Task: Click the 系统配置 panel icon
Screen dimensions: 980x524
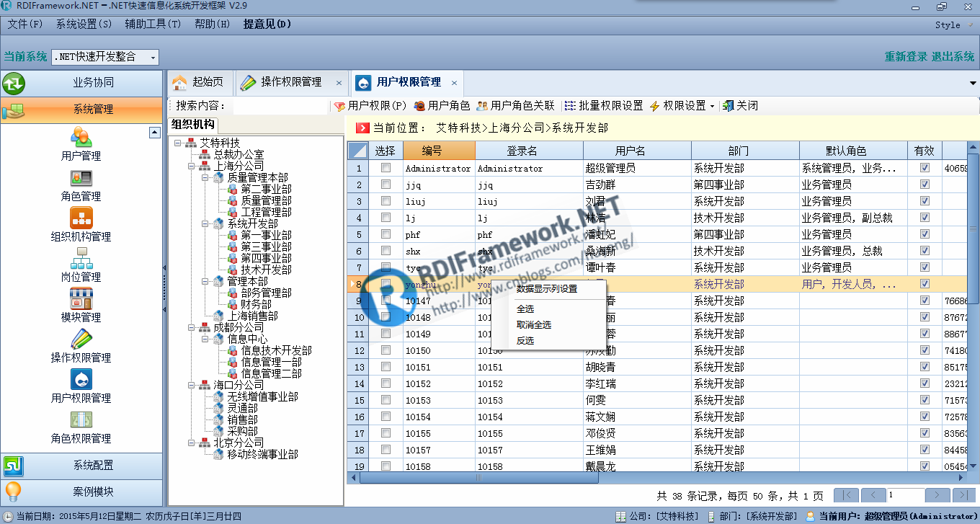Action: pyautogui.click(x=14, y=466)
